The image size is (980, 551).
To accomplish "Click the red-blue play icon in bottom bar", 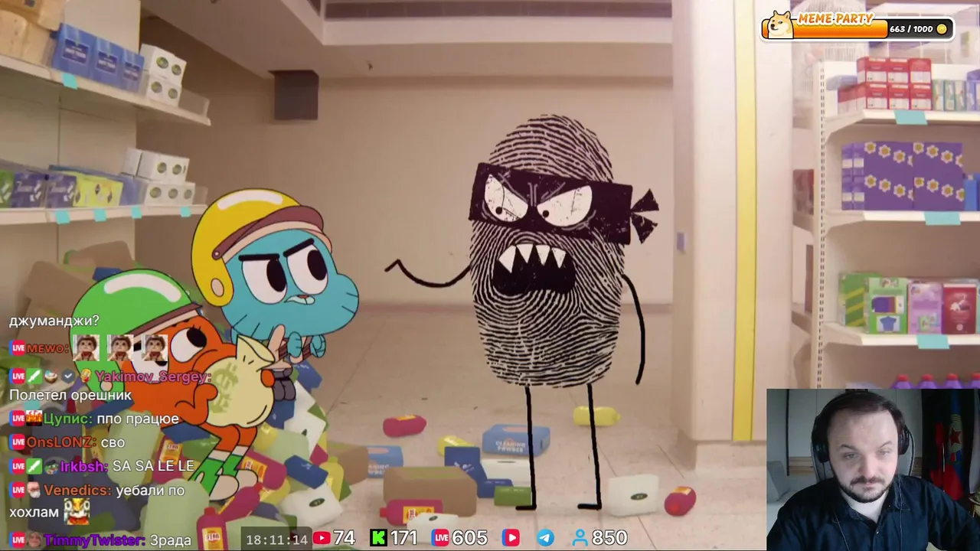I will pyautogui.click(x=511, y=539).
